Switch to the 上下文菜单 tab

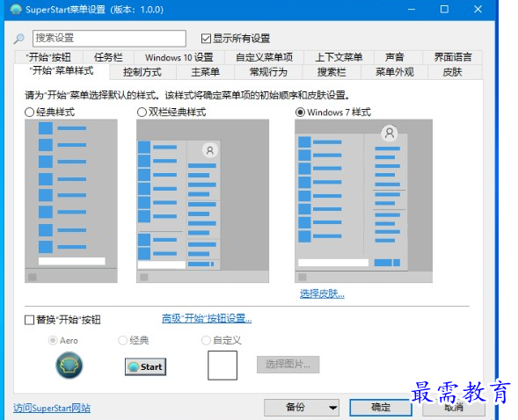(339, 57)
